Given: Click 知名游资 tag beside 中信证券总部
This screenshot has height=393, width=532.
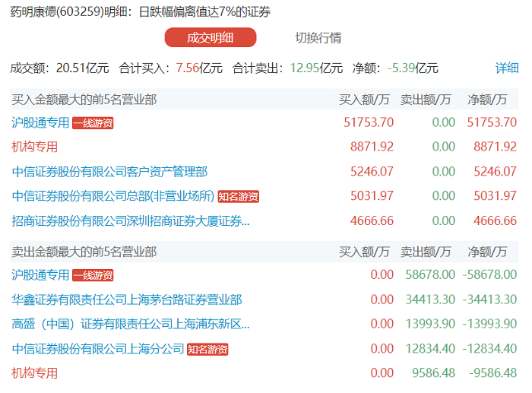Looking at the screenshot, I should tap(238, 196).
